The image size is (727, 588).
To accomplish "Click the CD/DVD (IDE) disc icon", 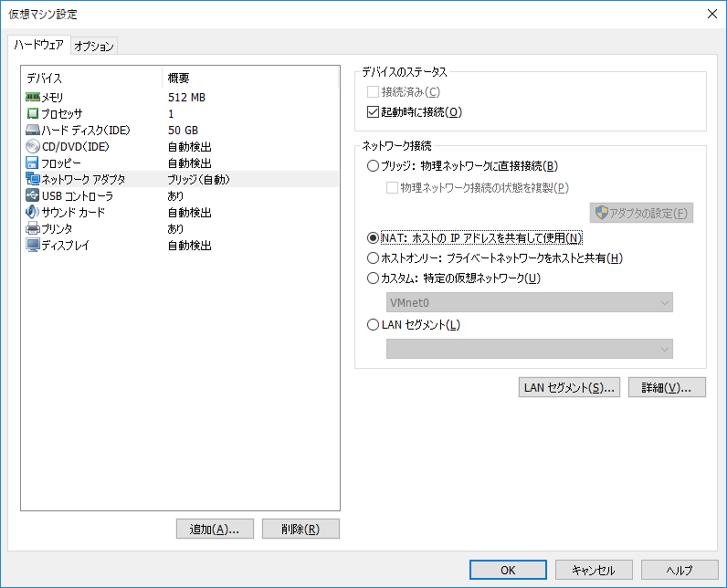I will tap(33, 146).
